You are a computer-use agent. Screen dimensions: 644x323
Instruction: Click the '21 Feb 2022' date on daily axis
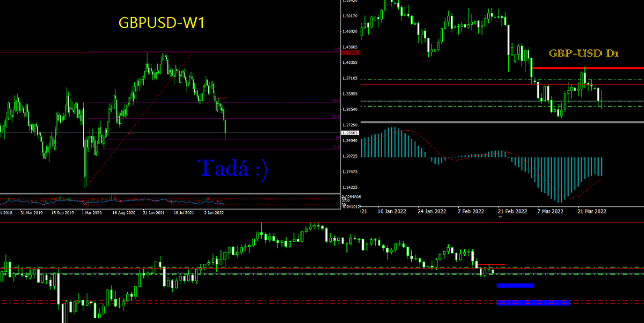point(511,211)
